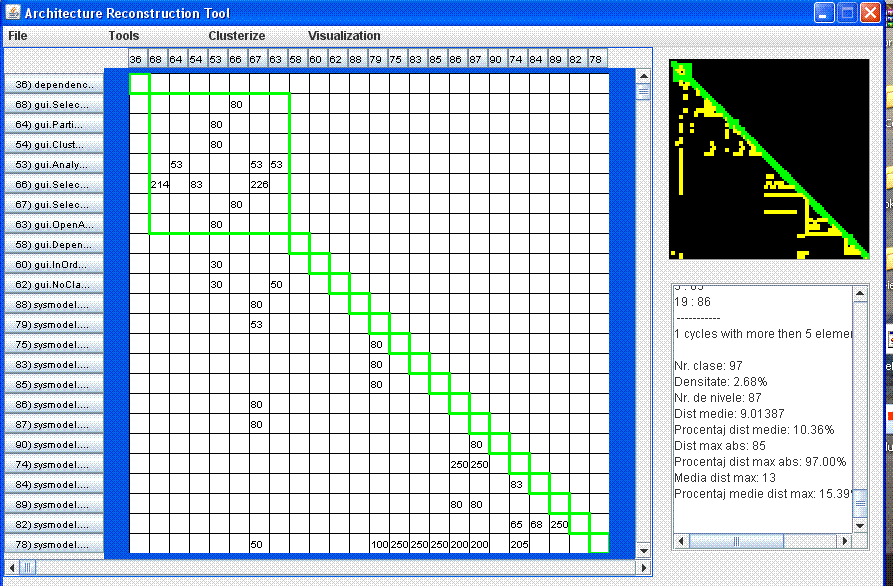Click the dependency matrix overview thumbnail
This screenshot has height=586, width=893.
pyautogui.click(x=768, y=159)
